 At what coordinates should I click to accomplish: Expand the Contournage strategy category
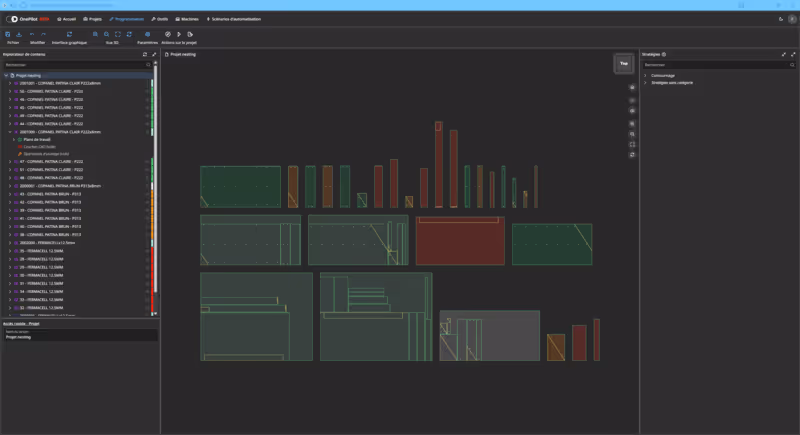point(645,75)
